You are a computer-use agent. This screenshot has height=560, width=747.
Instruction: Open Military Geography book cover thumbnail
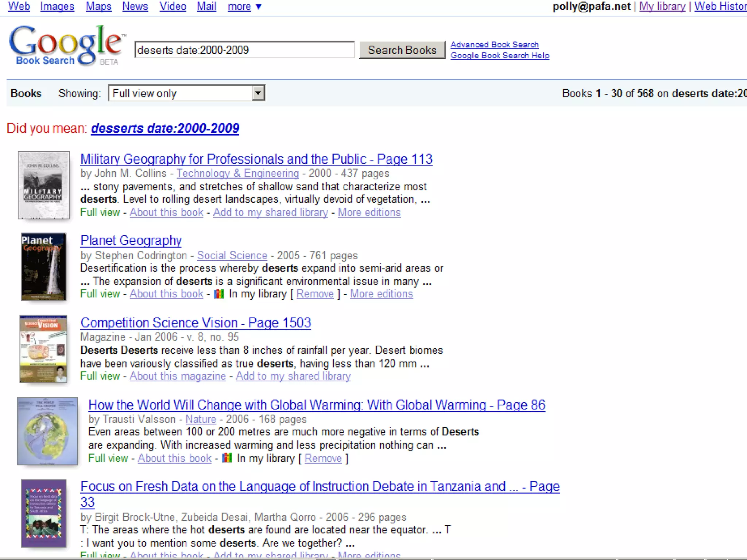[44, 185]
